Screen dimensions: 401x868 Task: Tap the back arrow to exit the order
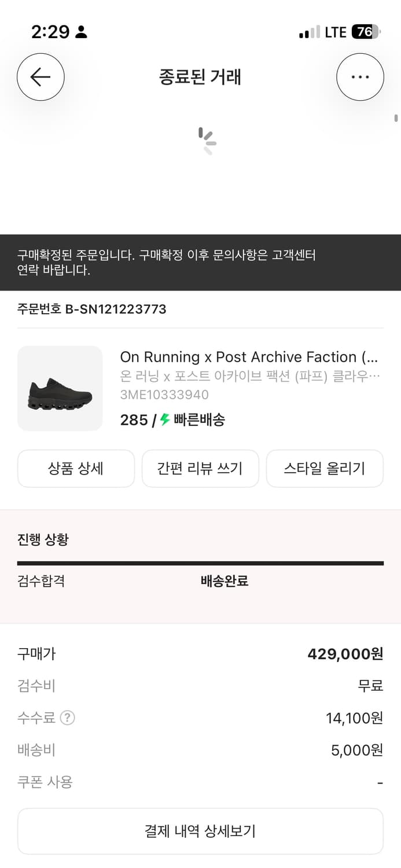click(41, 76)
